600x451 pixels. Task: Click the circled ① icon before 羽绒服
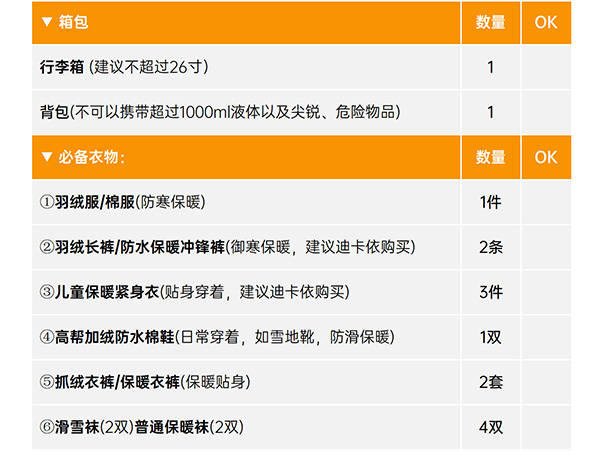pos(46,202)
